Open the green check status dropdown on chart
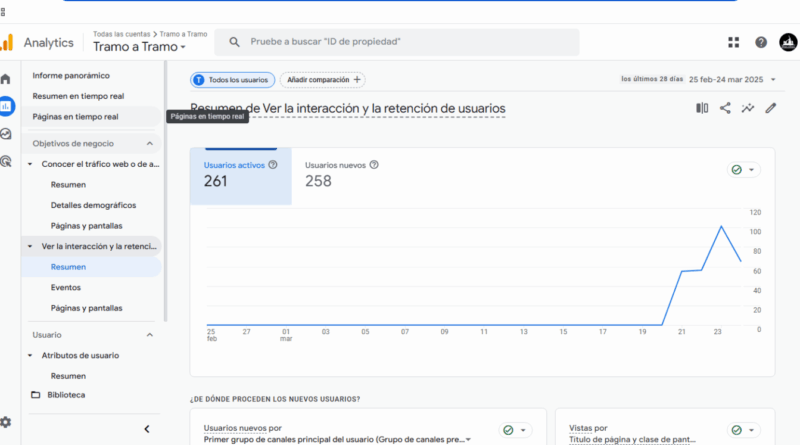The width and height of the screenshot is (800, 445). [743, 170]
